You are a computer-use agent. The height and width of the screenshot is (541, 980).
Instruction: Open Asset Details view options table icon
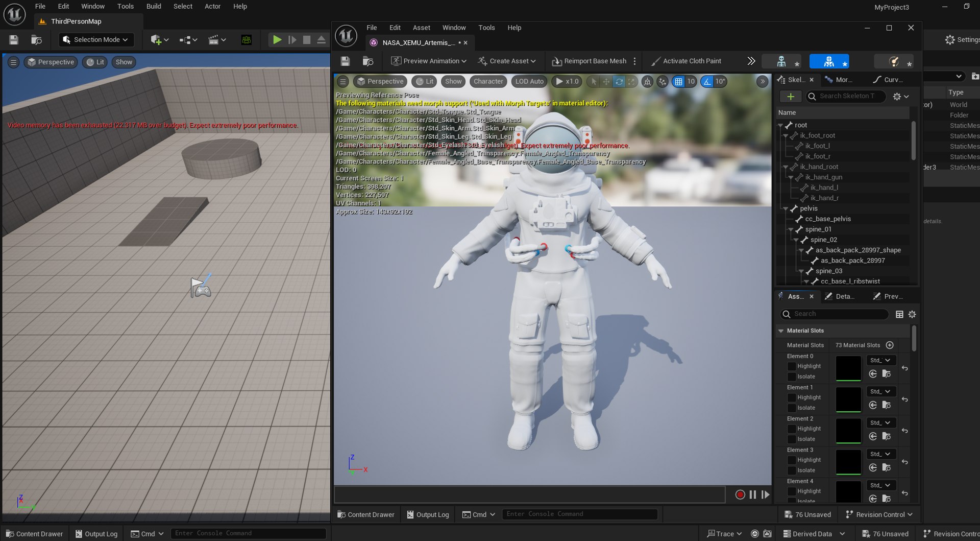point(899,315)
